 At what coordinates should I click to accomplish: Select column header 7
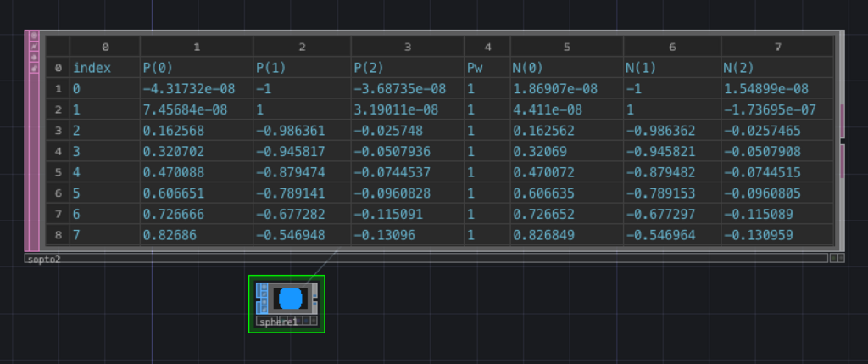coord(777,48)
